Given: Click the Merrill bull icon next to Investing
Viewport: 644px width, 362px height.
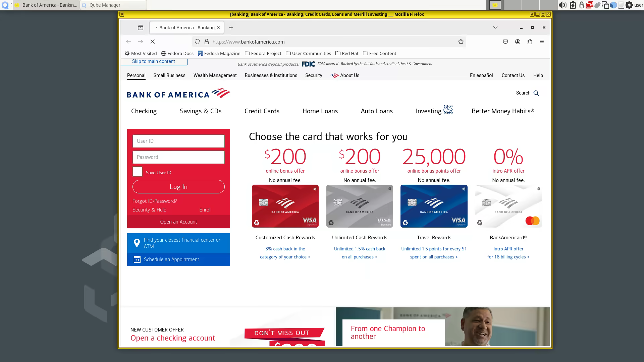Looking at the screenshot, I should (448, 110).
